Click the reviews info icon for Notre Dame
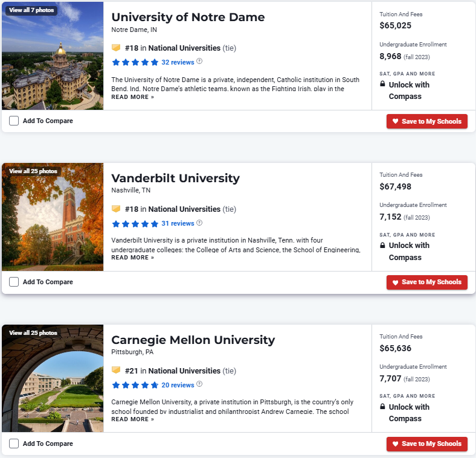Viewport: 476px width, 458px height. point(200,62)
